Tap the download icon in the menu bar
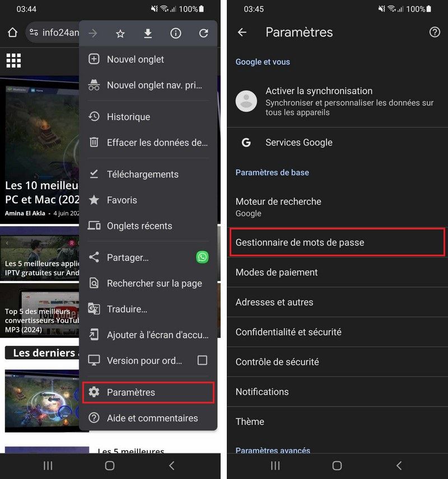Image resolution: width=448 pixels, height=479 pixels. point(148,33)
